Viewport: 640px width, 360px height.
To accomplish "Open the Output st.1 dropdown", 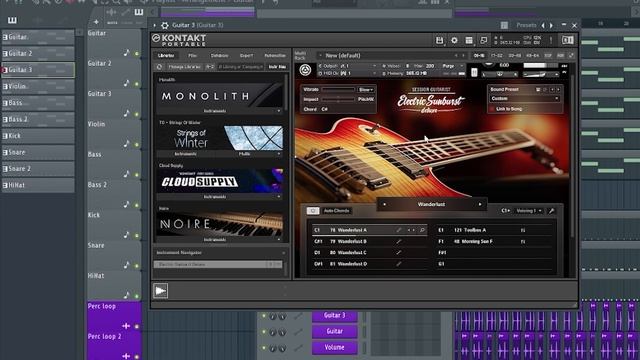I will click(347, 66).
